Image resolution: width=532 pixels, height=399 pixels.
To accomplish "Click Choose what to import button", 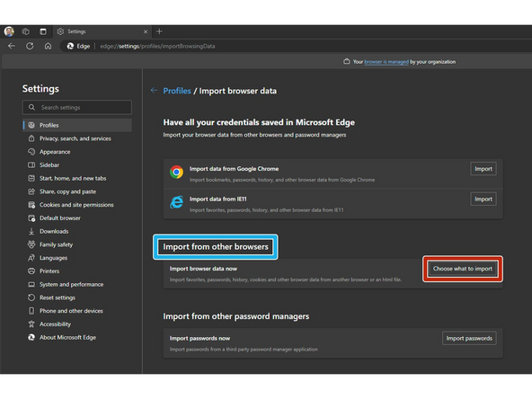I will click(463, 269).
